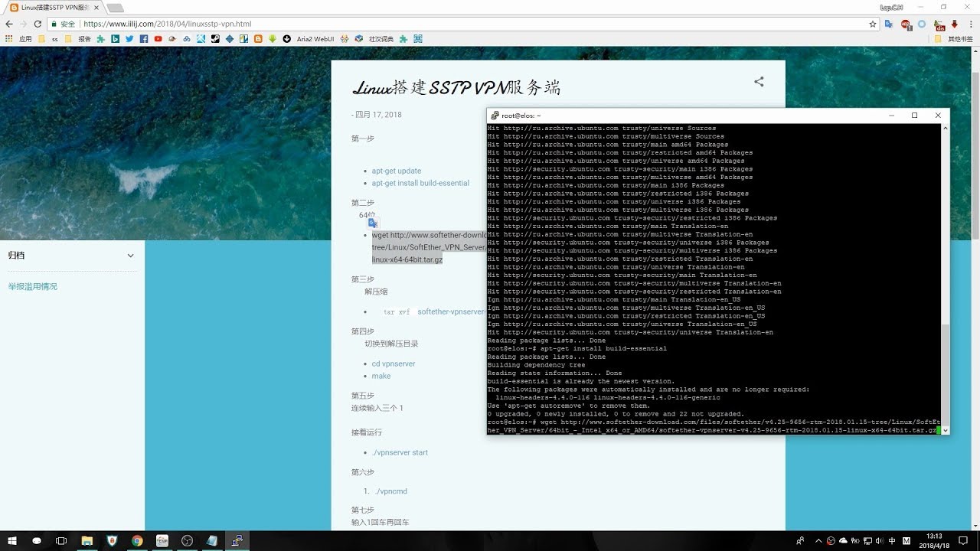Open the 举报滥用情况 link

tap(33, 286)
